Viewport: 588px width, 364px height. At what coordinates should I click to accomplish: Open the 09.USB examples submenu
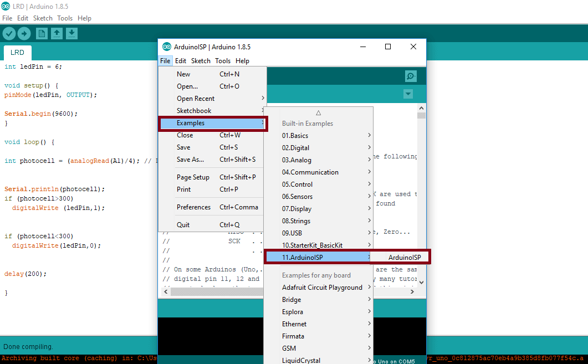point(318,233)
